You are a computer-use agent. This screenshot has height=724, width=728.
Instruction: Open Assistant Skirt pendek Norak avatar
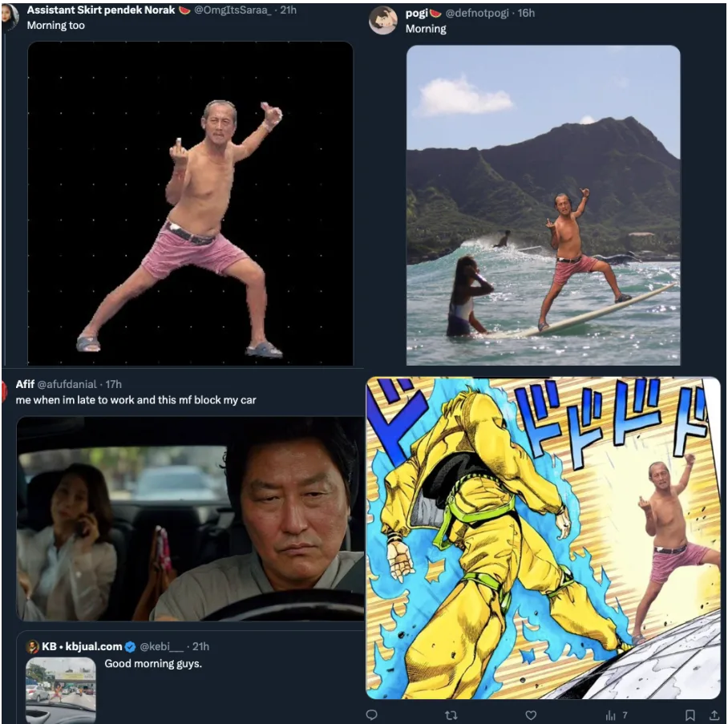[10, 16]
